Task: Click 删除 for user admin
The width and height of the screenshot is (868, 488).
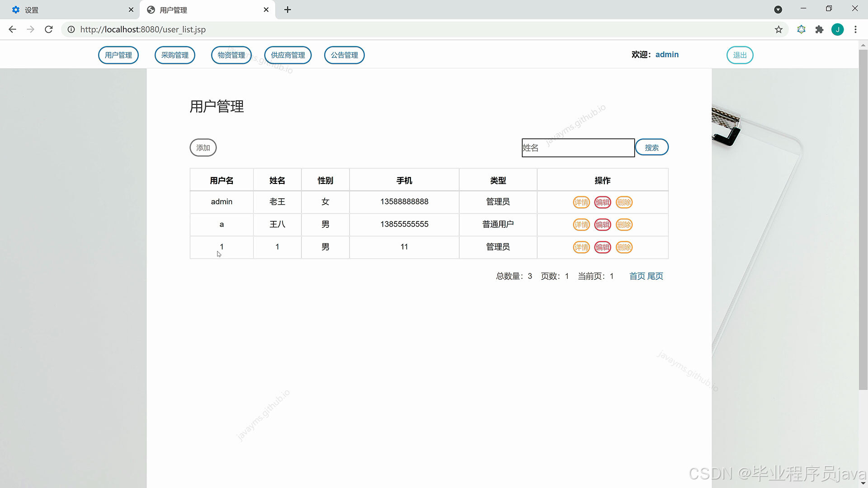Action: pyautogui.click(x=624, y=202)
